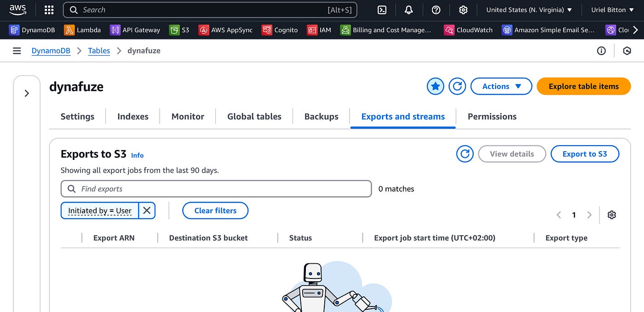Refresh the dynafuze table page

pos(457,86)
